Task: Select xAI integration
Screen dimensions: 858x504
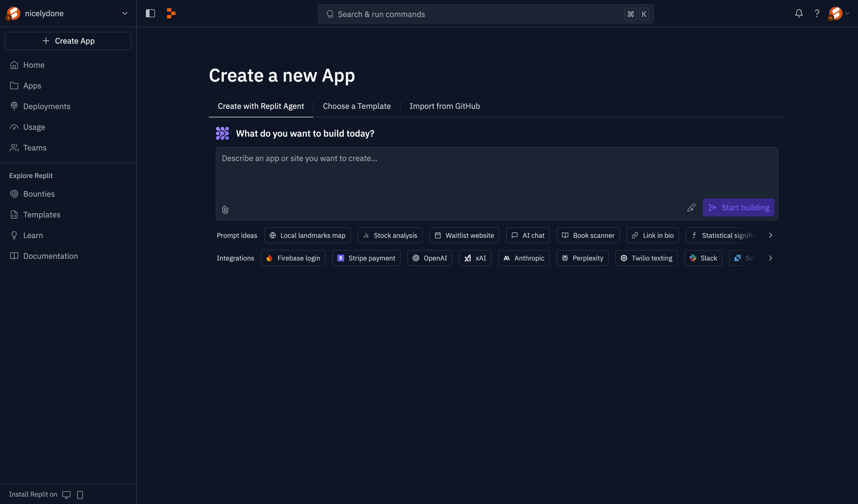Action: [475, 258]
